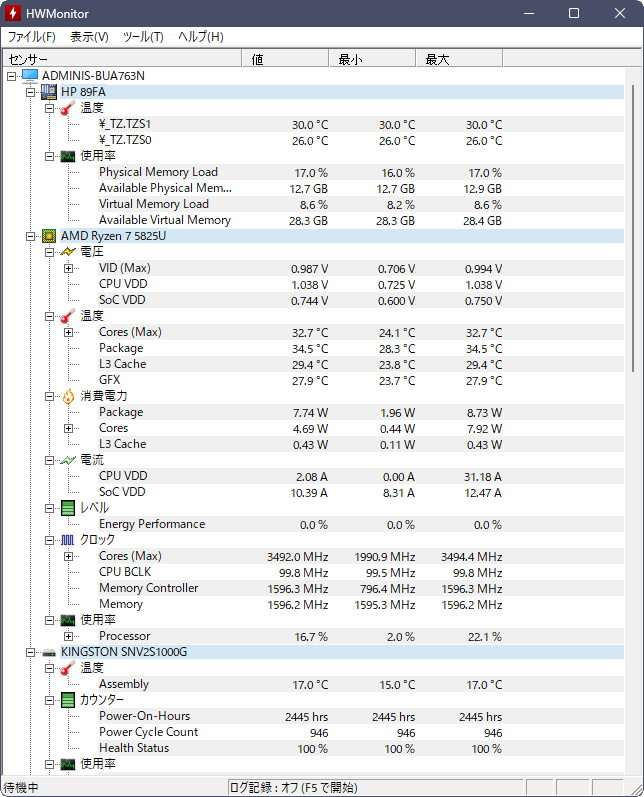This screenshot has width=644, height=797.
Task: Click the KINGSTON SNV2S1000G drive icon
Action: (49, 653)
